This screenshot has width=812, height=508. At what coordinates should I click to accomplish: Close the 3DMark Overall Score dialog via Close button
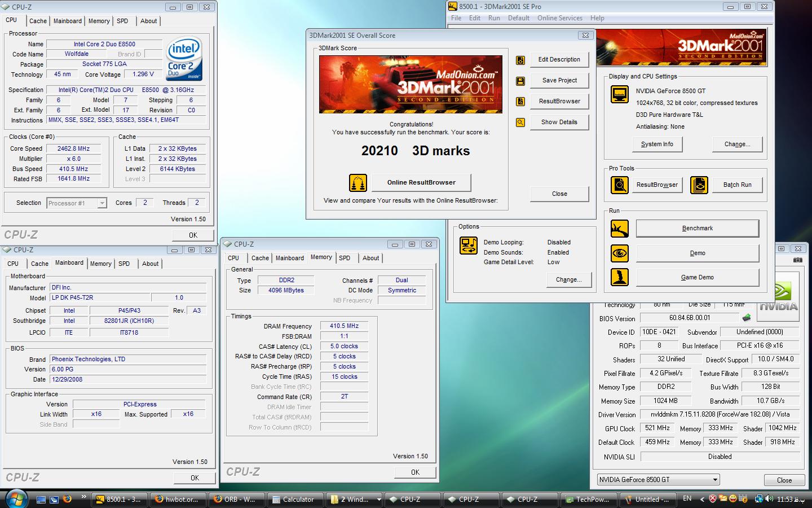tap(559, 194)
